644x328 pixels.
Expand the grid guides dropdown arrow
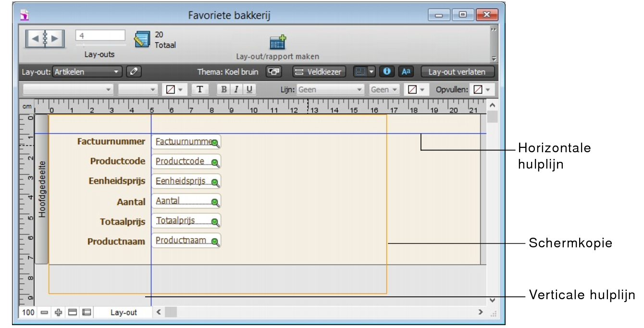pos(372,72)
